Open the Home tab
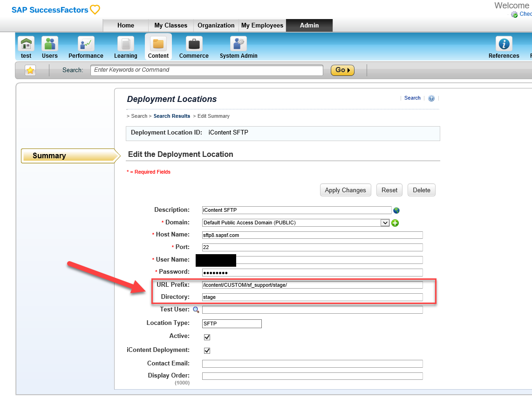Viewport: 532px width, 398px height. click(125, 26)
